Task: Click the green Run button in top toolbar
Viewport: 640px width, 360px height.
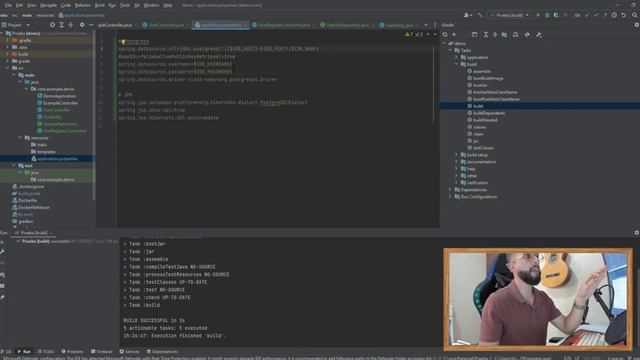Action: click(x=538, y=15)
